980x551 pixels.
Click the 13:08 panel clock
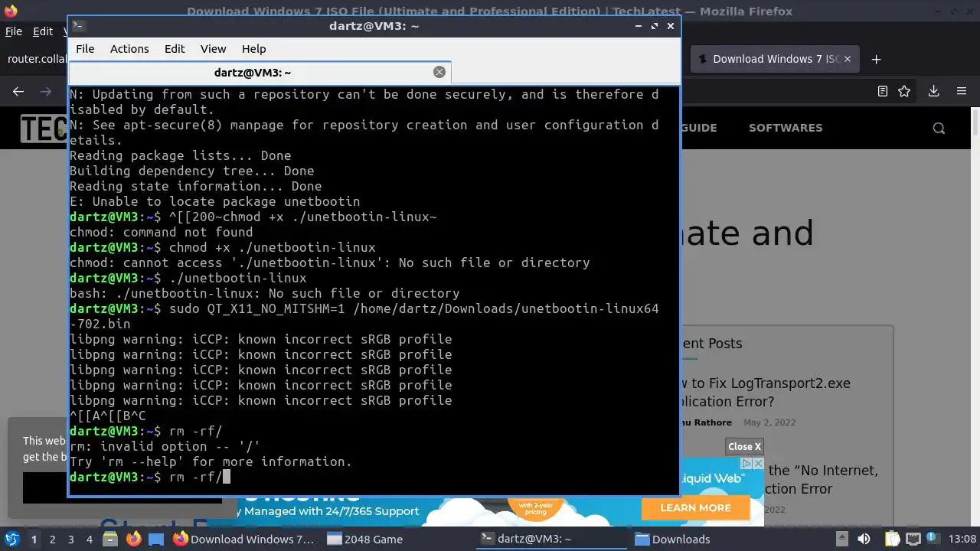click(x=962, y=539)
